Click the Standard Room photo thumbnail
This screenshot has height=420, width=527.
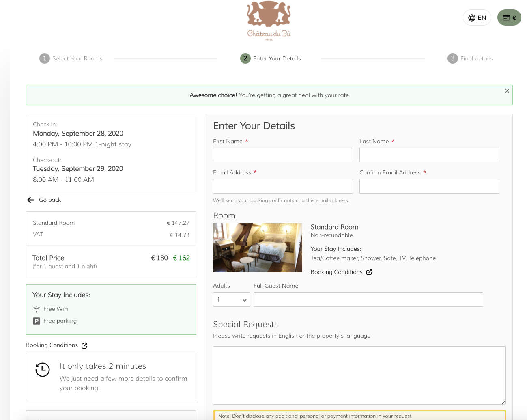tap(257, 248)
